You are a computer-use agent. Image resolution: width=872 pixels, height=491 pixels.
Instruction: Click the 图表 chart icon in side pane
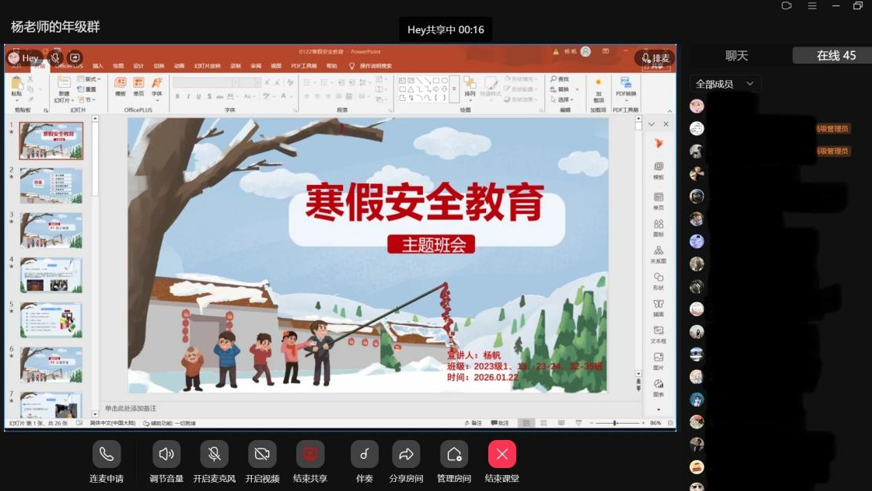658,386
